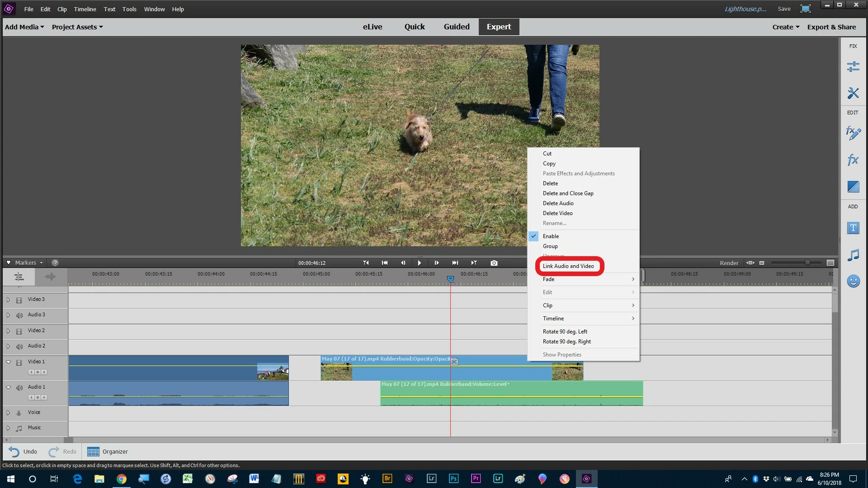868x488 pixels.
Task: Open the Effects fx panel
Action: point(853,160)
